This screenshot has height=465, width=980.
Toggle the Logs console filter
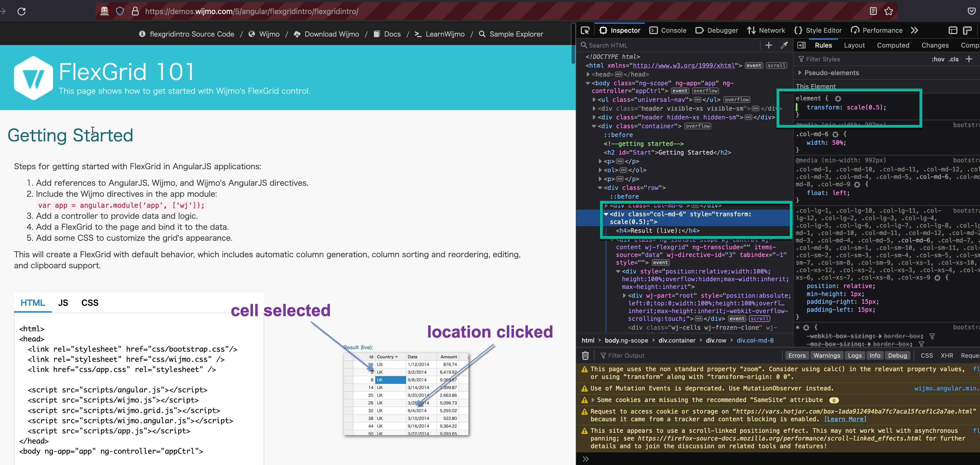(854, 355)
